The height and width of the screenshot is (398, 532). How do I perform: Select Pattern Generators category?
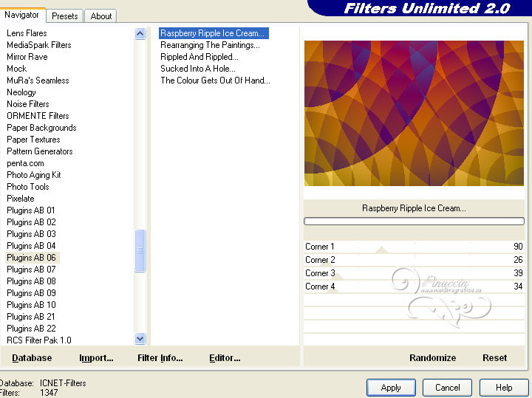click(40, 151)
